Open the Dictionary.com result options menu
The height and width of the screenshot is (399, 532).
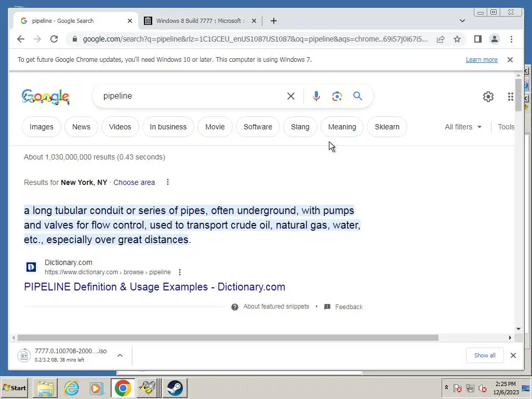(179, 272)
